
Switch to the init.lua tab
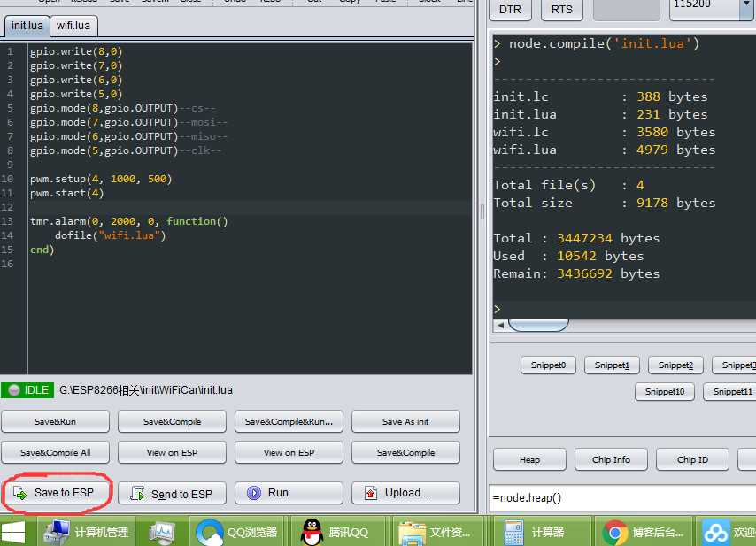[x=27, y=26]
